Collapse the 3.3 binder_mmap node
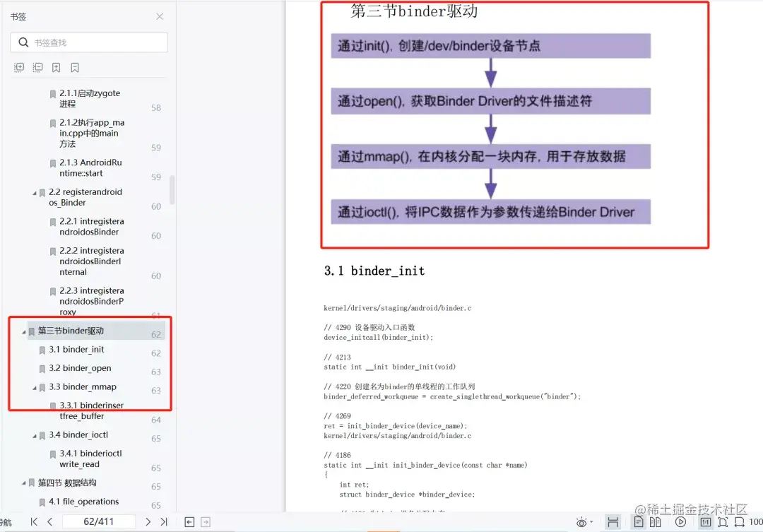This screenshot has height=532, width=763. coord(34,388)
